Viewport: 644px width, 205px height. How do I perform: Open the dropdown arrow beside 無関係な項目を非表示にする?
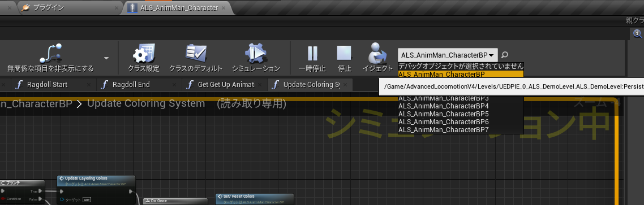tap(106, 58)
